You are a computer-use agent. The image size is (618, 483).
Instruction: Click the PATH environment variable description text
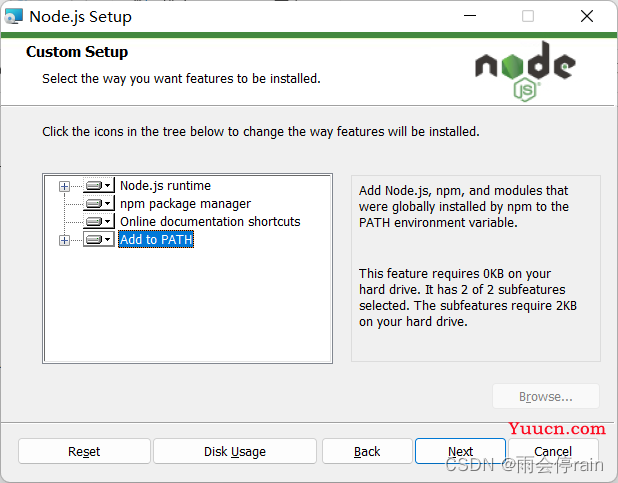pyautogui.click(x=464, y=207)
